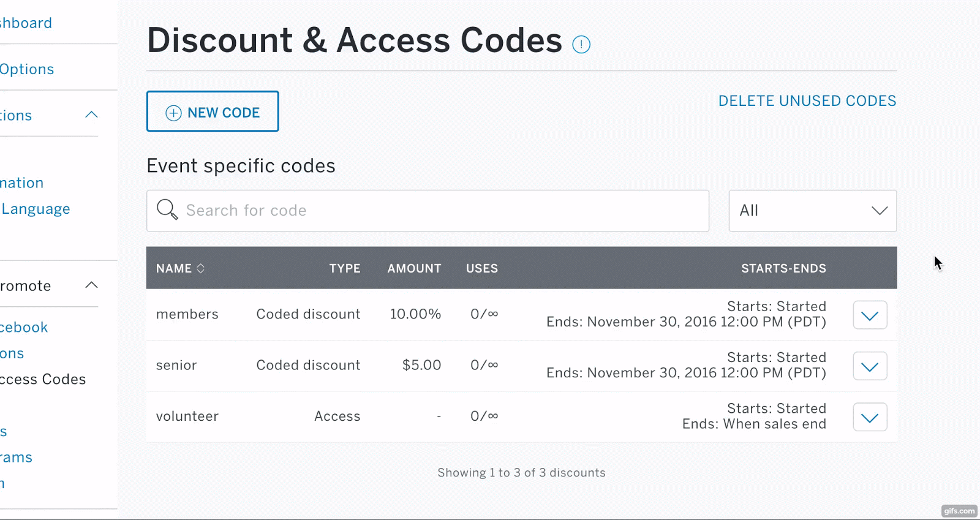This screenshot has width=980, height=520.
Task: Open the Dashboard sidebar link
Action: coord(26,23)
